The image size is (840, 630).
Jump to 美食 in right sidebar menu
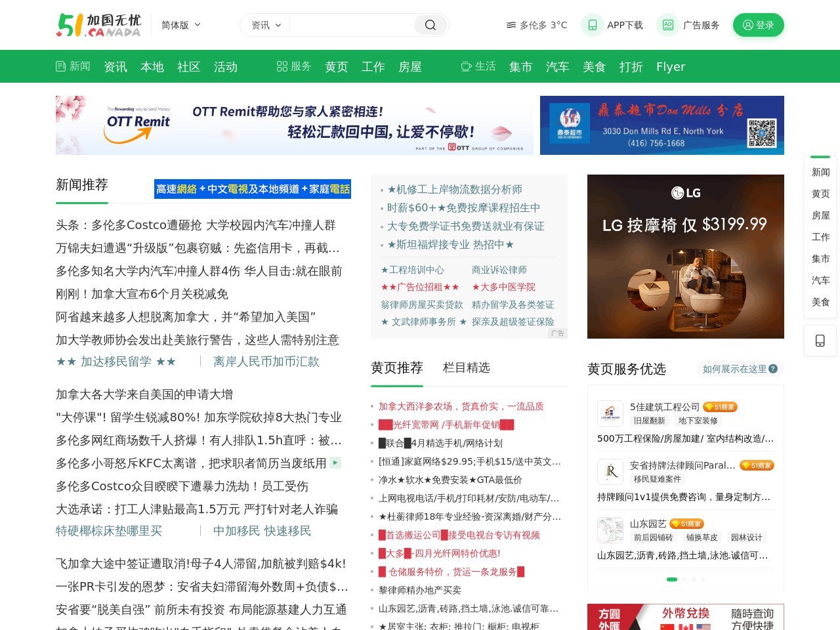tap(820, 302)
